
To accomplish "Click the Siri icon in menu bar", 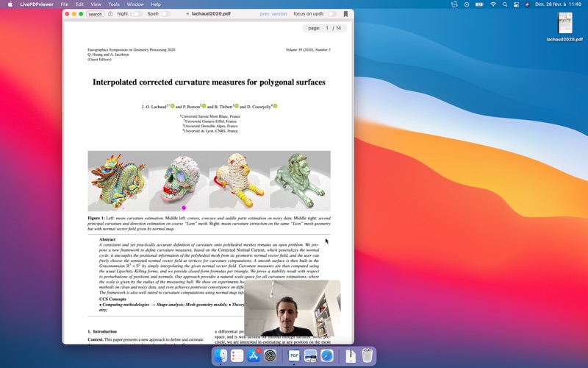I will (x=527, y=4).
